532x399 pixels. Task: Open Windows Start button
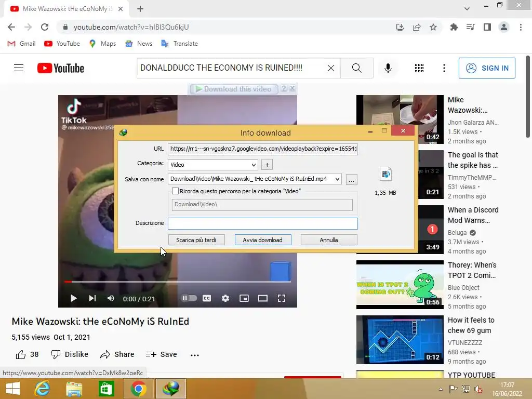pyautogui.click(x=13, y=389)
